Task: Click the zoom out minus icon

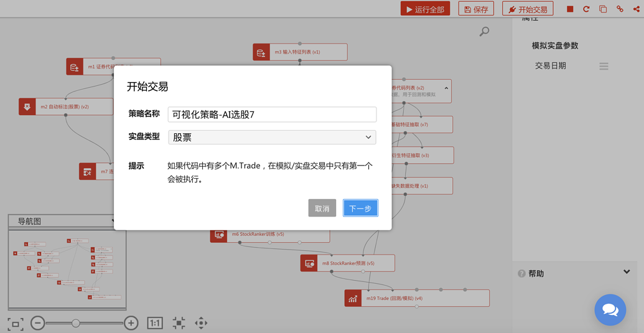Action: coord(37,323)
